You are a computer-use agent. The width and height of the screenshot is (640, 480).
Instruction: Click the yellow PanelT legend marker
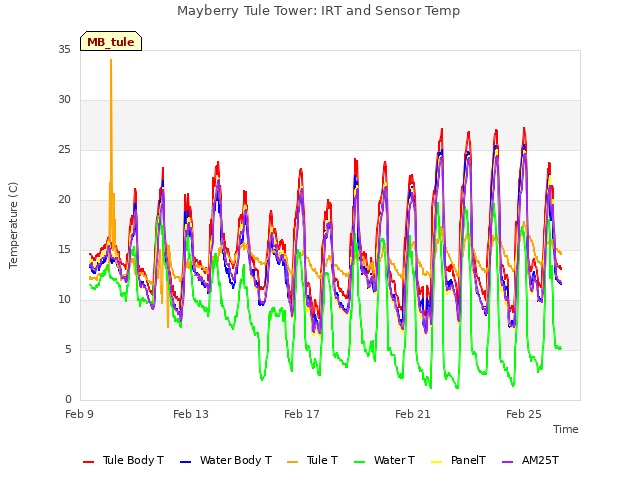click(437, 462)
